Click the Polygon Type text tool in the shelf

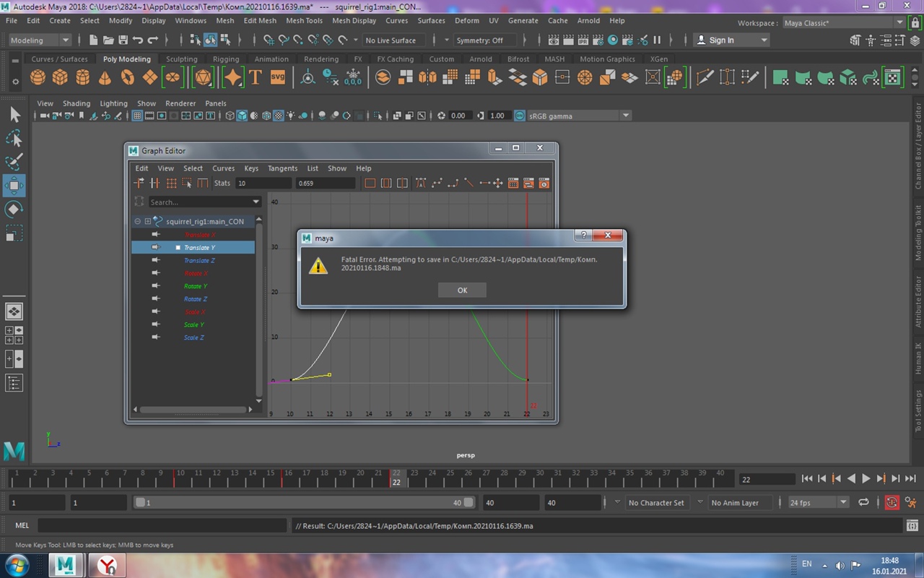255,77
